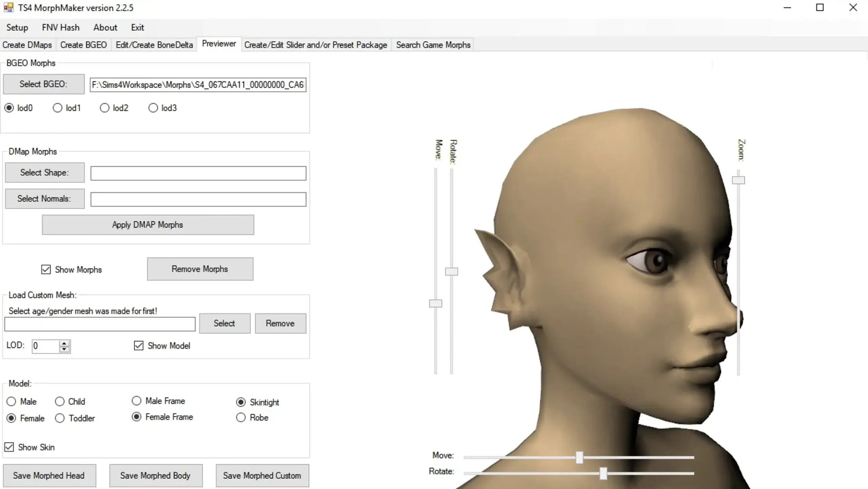The height and width of the screenshot is (489, 868).
Task: Choose the Toddler model option
Action: point(60,418)
